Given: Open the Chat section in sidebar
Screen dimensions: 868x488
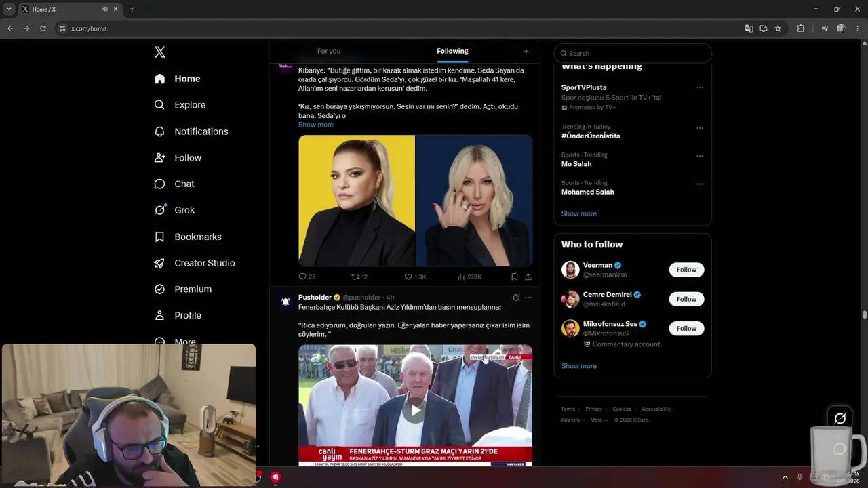Looking at the screenshot, I should click(x=174, y=184).
